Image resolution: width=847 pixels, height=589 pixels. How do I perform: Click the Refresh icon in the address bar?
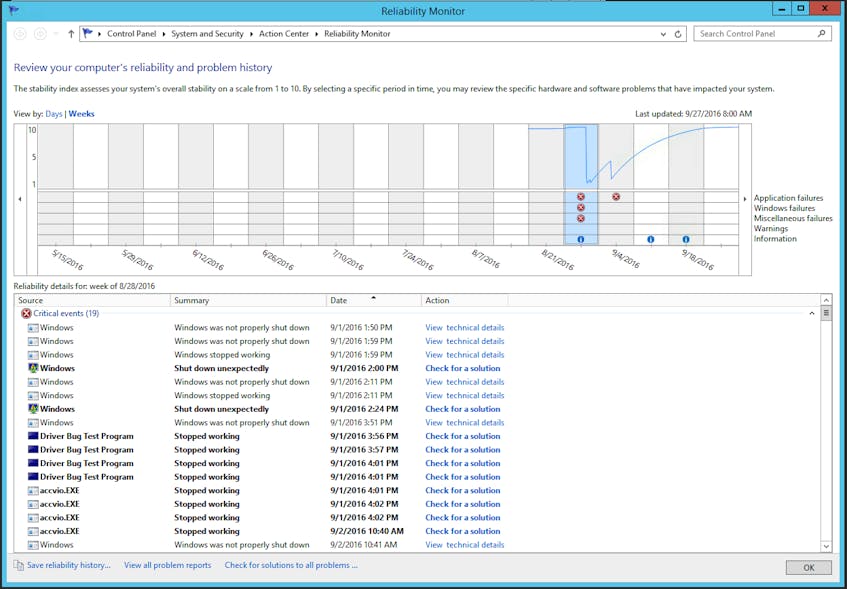679,33
